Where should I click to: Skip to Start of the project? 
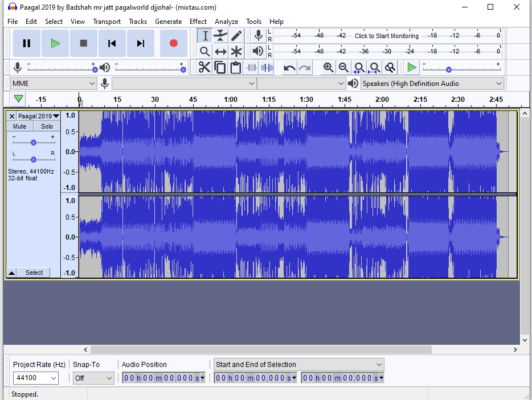tap(112, 43)
